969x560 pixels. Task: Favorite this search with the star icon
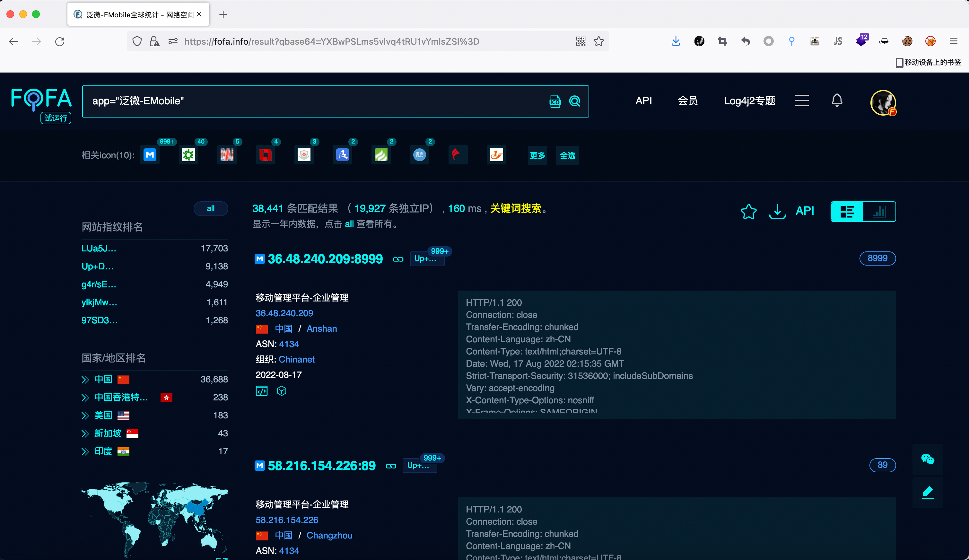pyautogui.click(x=748, y=211)
